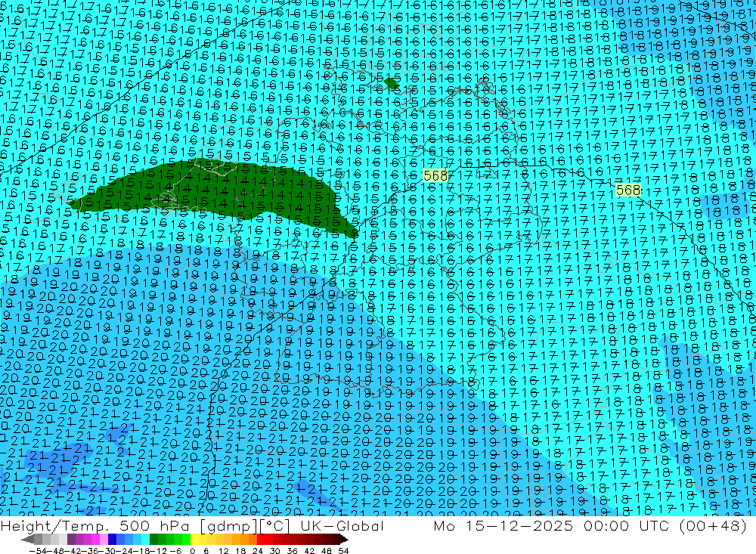Image resolution: width=756 pixels, height=554 pixels.
Task: Pick the bright red swatch on the color bar
Action: tap(261, 539)
